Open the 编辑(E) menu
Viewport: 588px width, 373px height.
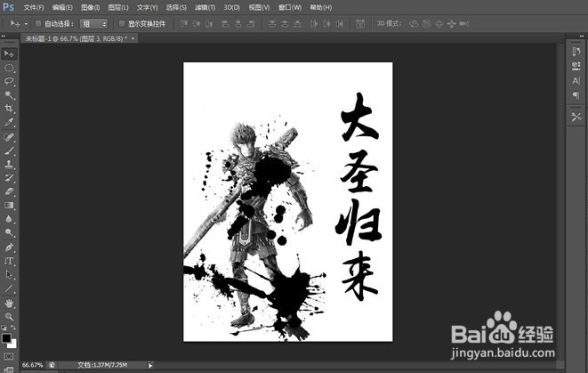(62, 7)
